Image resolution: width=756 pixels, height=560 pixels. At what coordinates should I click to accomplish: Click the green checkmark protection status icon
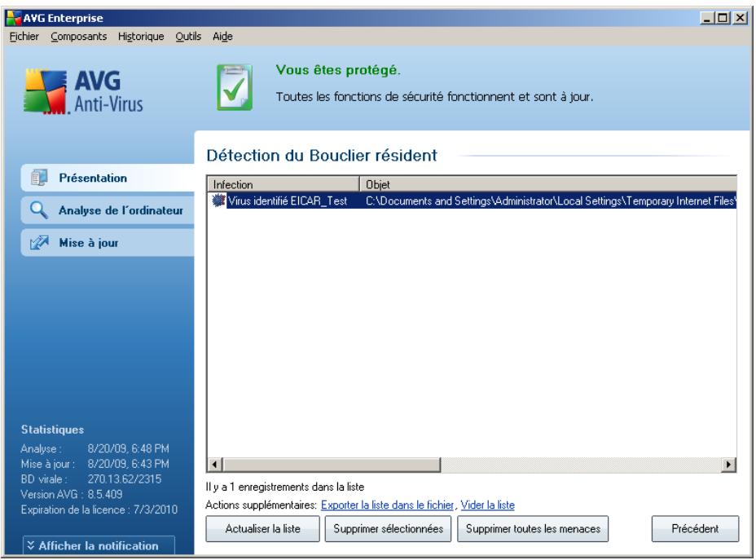point(235,87)
